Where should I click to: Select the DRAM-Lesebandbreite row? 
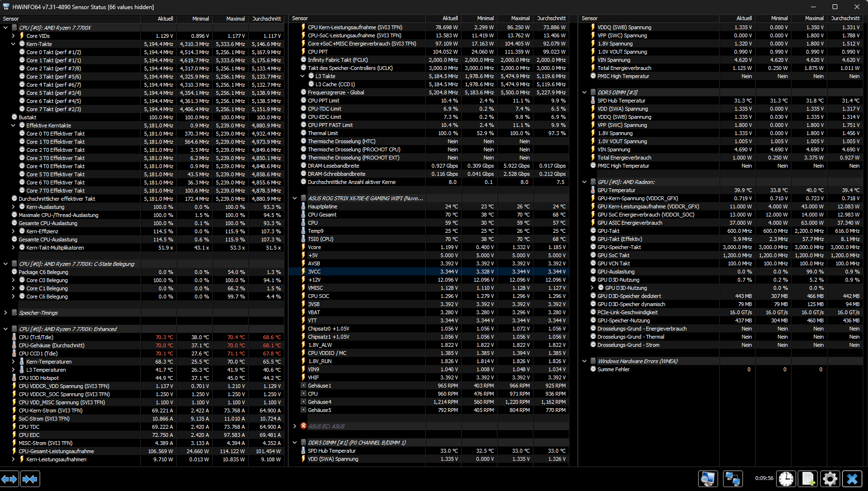click(x=428, y=166)
